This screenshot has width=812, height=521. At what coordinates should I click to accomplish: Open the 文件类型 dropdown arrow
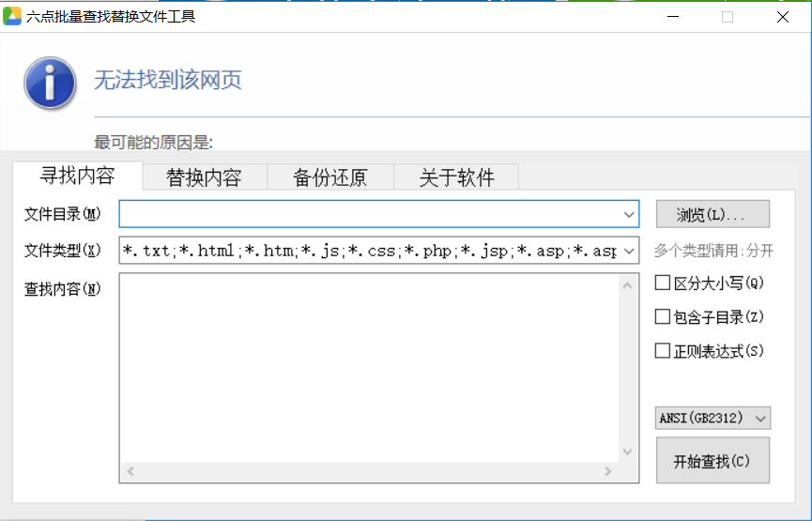pyautogui.click(x=629, y=252)
